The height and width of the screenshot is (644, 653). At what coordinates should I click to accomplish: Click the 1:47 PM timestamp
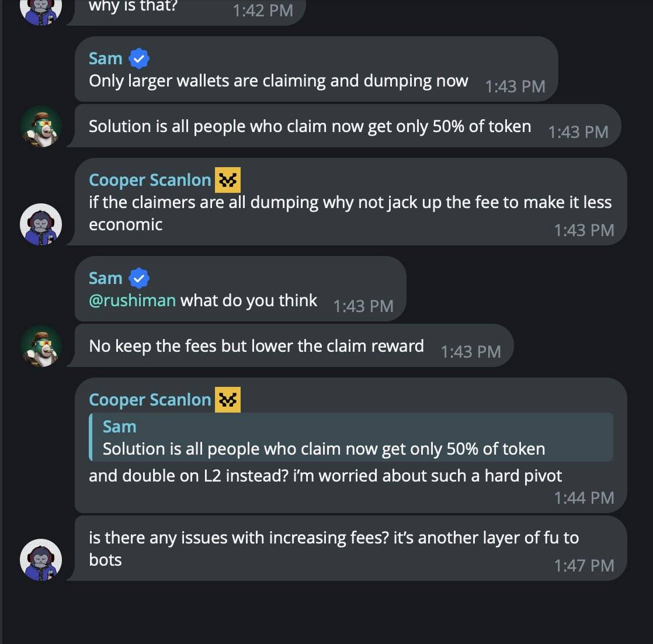click(x=584, y=566)
